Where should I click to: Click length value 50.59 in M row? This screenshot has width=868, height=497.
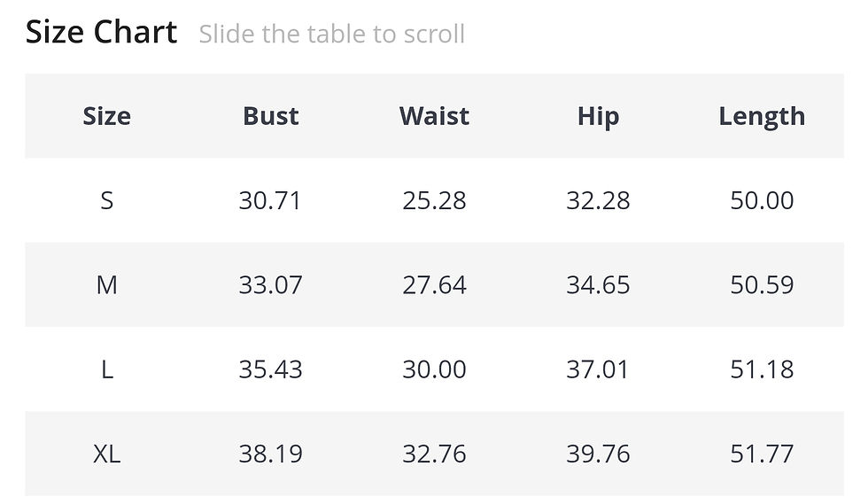pos(763,285)
